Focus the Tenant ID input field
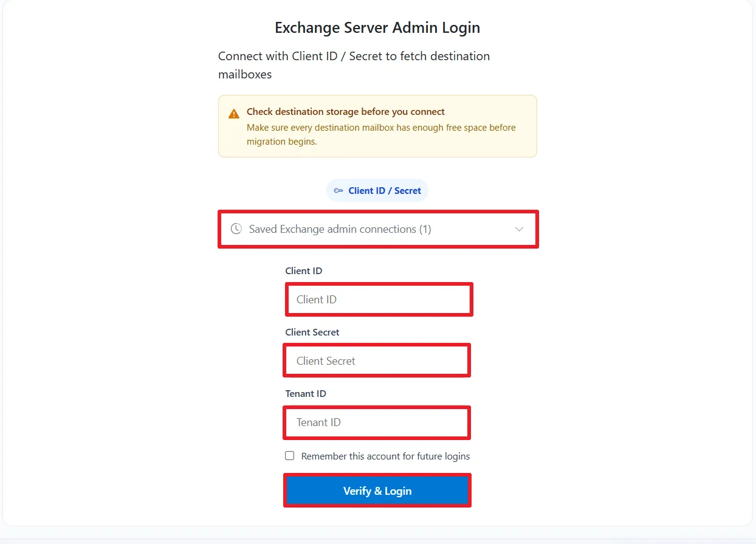Screen dimensions: 756x544 377,422
